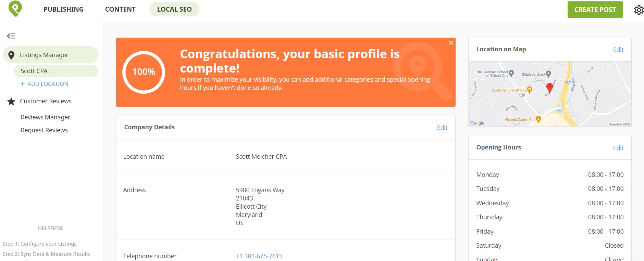The height and width of the screenshot is (261, 644).
Task: Click Add Location link
Action: pos(45,84)
